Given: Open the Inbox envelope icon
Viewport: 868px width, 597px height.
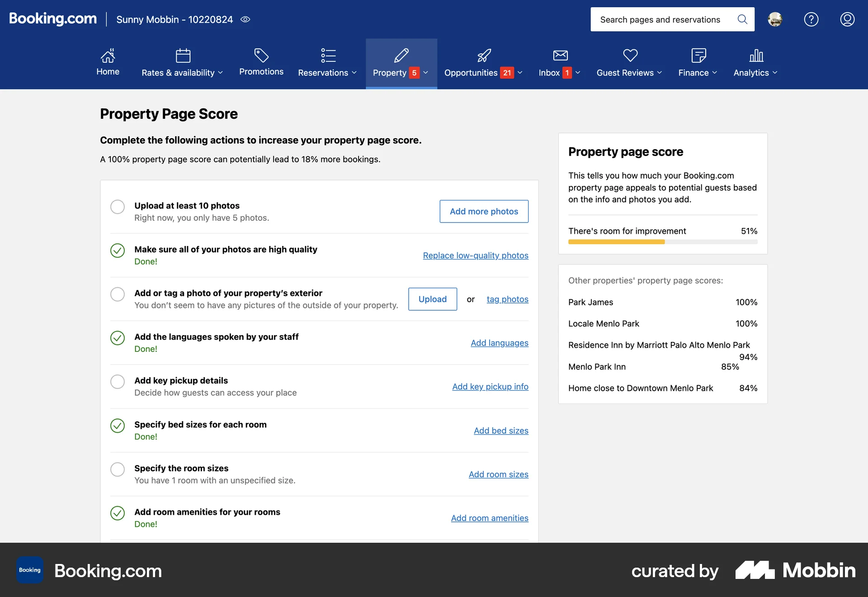Looking at the screenshot, I should [x=560, y=56].
